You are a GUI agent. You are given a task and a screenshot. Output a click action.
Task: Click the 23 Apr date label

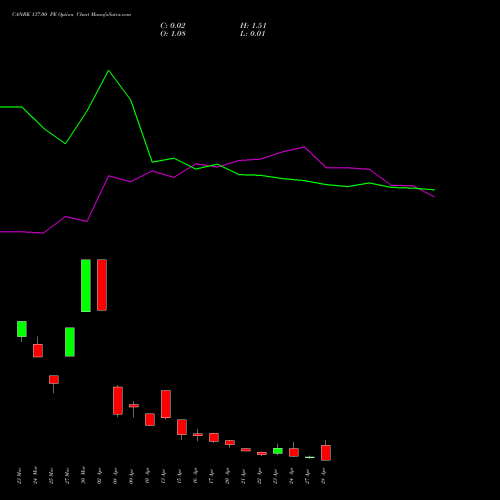(275, 476)
